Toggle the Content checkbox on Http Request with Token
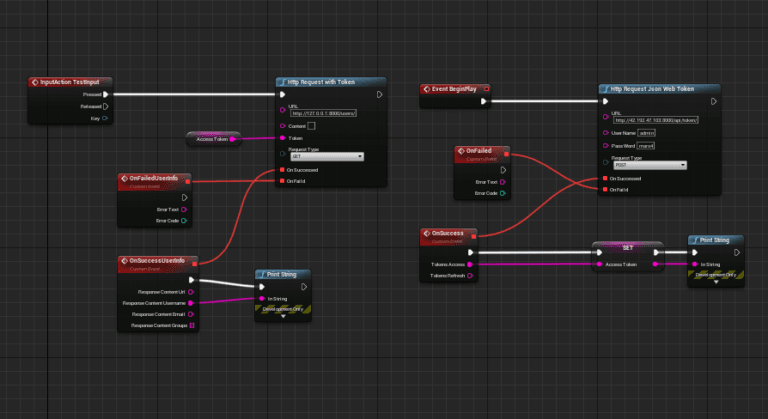 click(x=311, y=126)
